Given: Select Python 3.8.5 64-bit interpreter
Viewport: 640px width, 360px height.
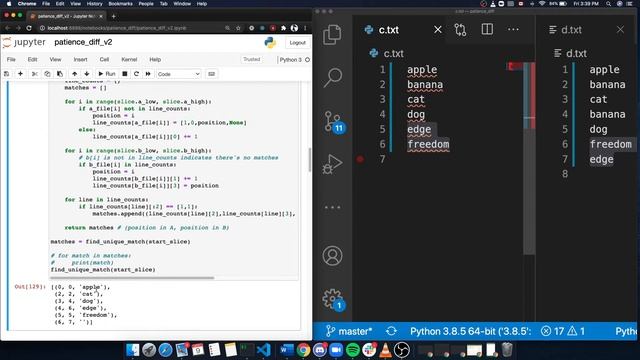Looking at the screenshot, I should click(x=471, y=331).
